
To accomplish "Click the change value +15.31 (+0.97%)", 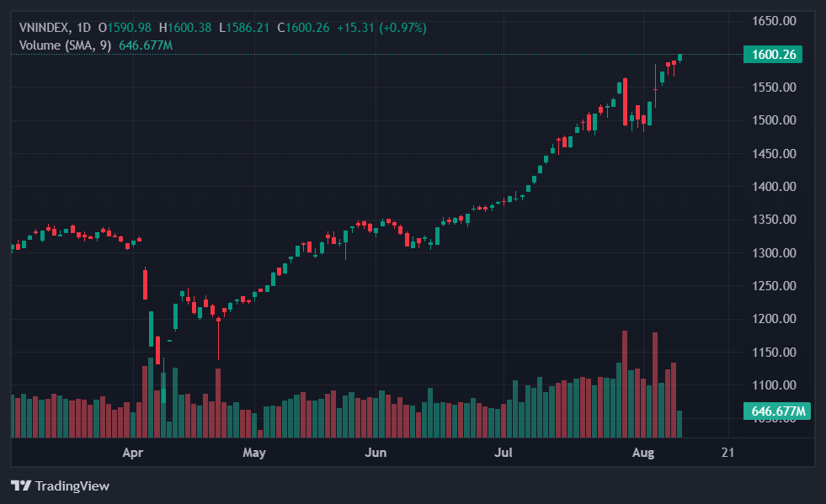I will 381,28.
